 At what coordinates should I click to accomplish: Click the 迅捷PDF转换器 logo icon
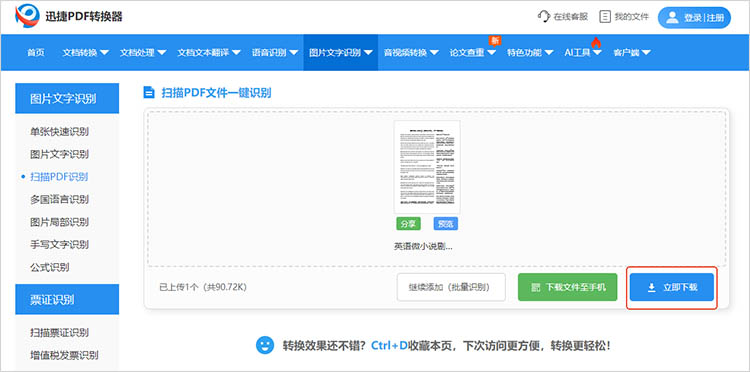click(x=27, y=16)
